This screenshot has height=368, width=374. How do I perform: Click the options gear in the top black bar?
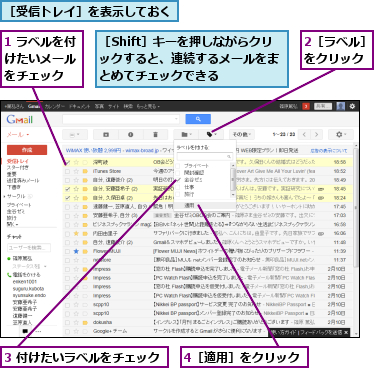pos(352,106)
